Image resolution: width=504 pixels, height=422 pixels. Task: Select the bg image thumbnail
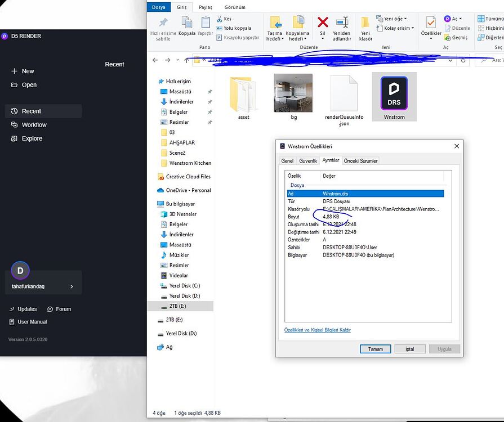[293, 93]
